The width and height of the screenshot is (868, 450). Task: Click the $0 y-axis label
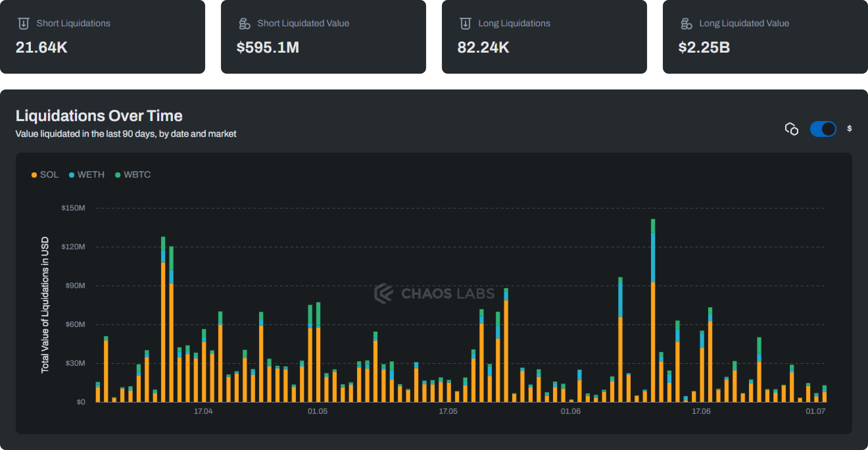coord(81,402)
